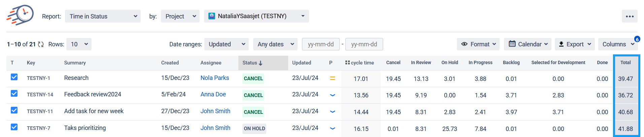
Task: Uncheck the TESTNY-7 row checkbox
Action: [14, 127]
